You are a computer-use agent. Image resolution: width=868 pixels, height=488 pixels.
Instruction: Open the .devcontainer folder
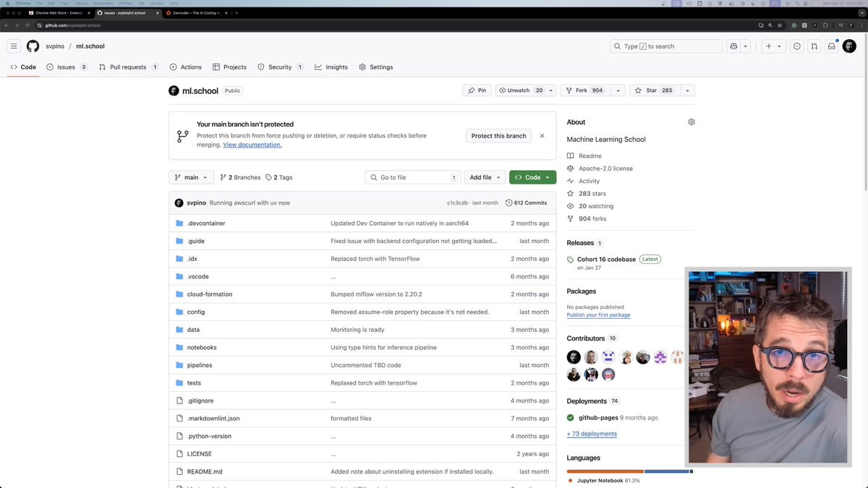tap(206, 223)
